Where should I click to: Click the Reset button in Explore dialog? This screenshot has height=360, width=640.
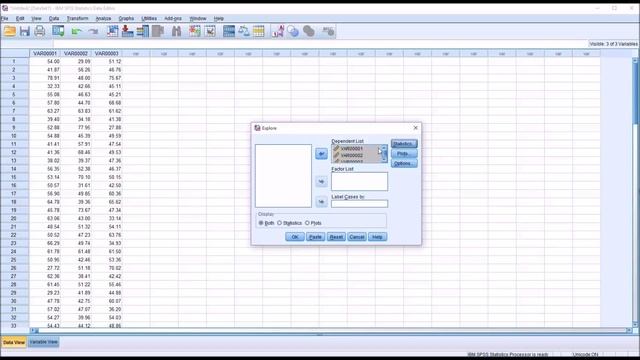point(336,237)
